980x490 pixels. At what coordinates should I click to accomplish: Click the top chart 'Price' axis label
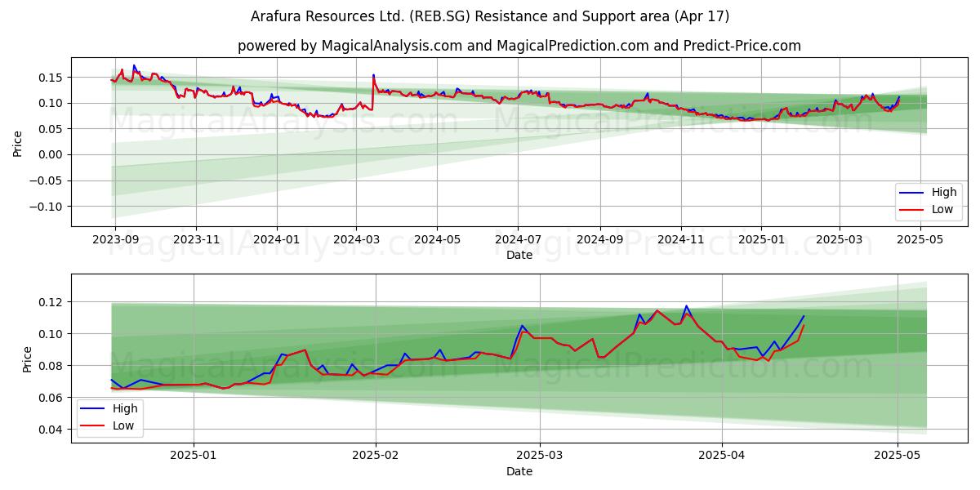pyautogui.click(x=18, y=142)
